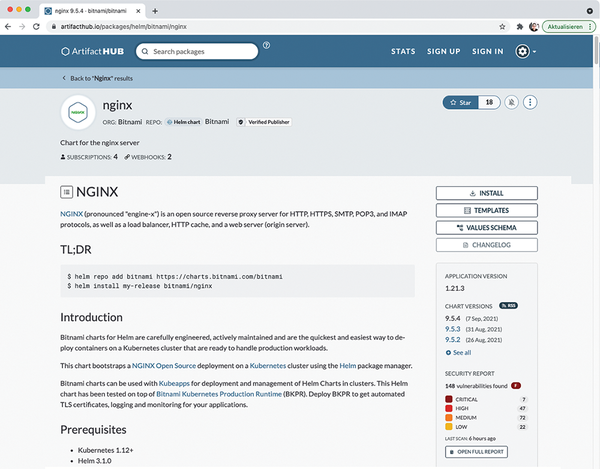Click the RSS feed badge

[x=508, y=306]
